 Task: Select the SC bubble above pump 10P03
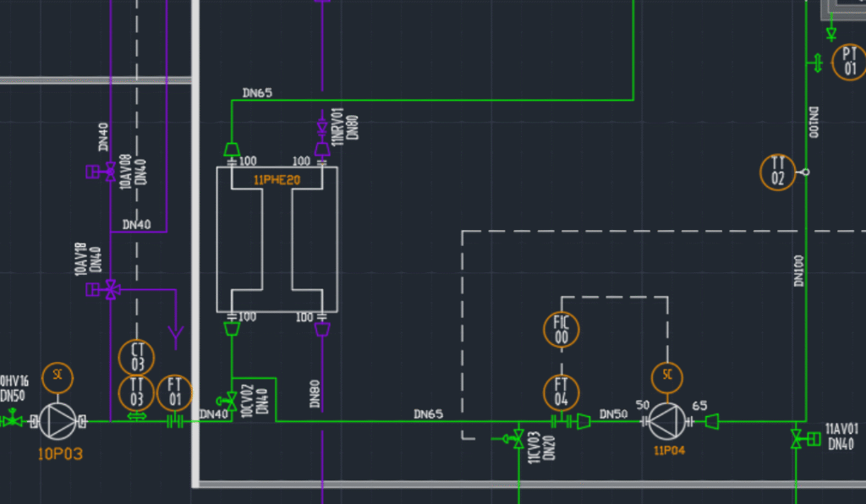58,378
